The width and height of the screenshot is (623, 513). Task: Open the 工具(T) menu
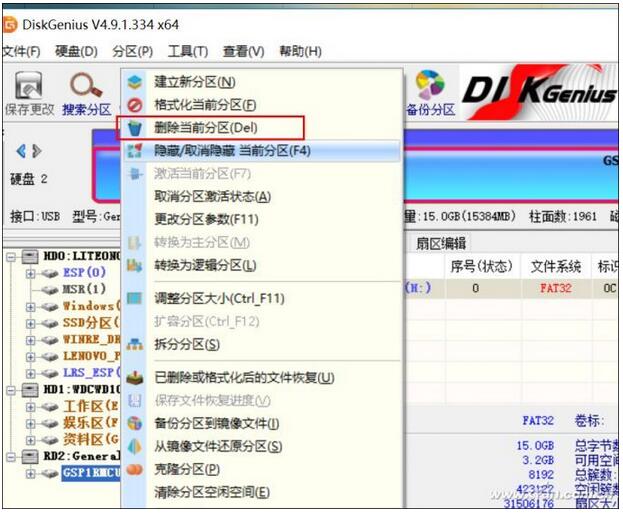point(188,51)
